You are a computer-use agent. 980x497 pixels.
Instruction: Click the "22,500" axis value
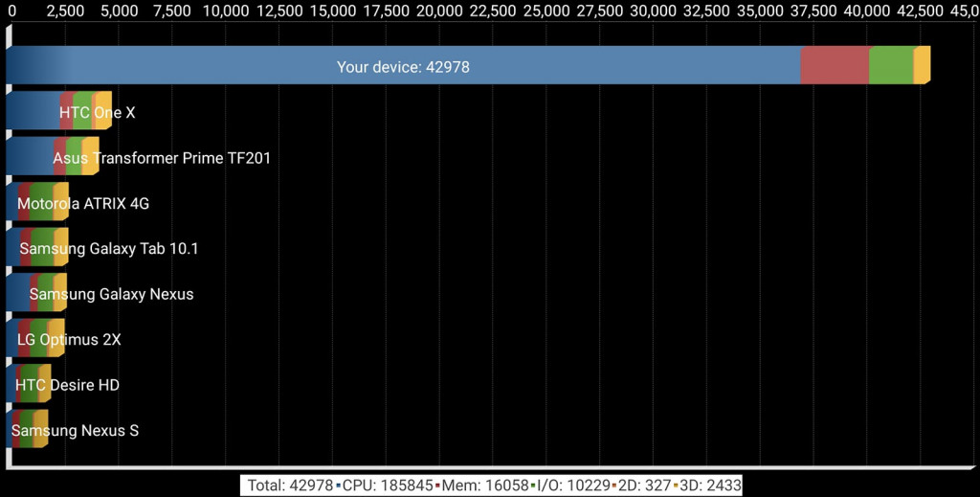(493, 11)
